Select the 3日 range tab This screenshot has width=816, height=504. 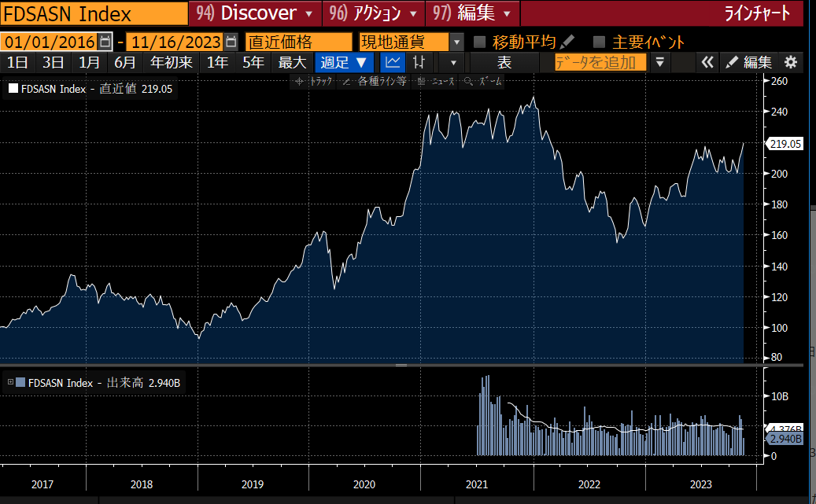(x=53, y=62)
